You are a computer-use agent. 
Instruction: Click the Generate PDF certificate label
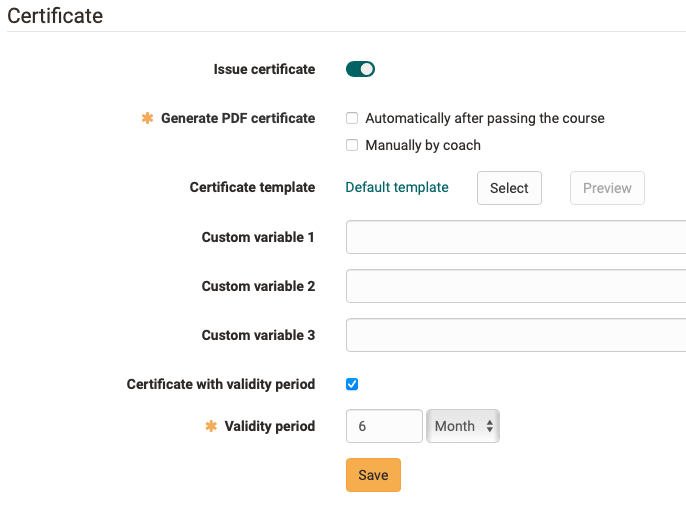238,118
